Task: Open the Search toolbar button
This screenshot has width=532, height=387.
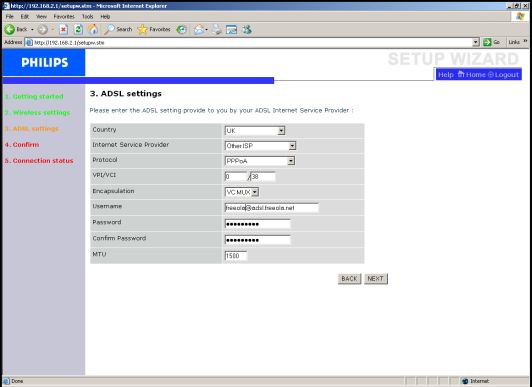Action: tap(118, 30)
